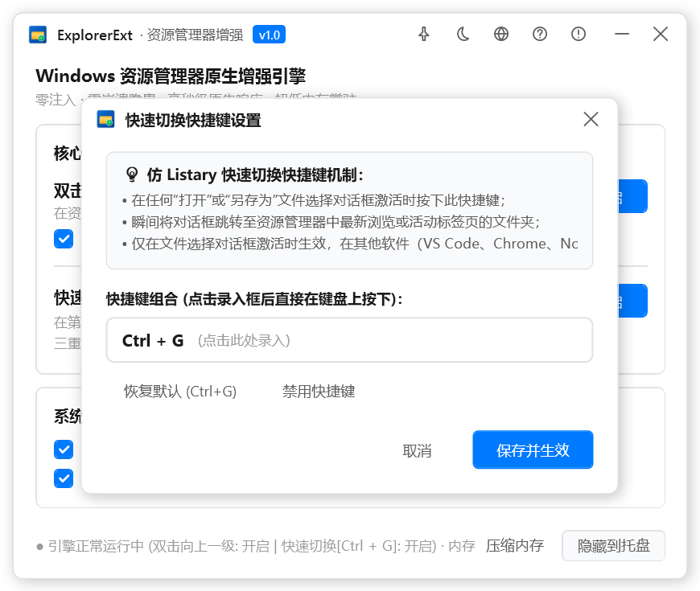Click 取消 to dismiss dialog
This screenshot has height=591, width=700.
[417, 450]
